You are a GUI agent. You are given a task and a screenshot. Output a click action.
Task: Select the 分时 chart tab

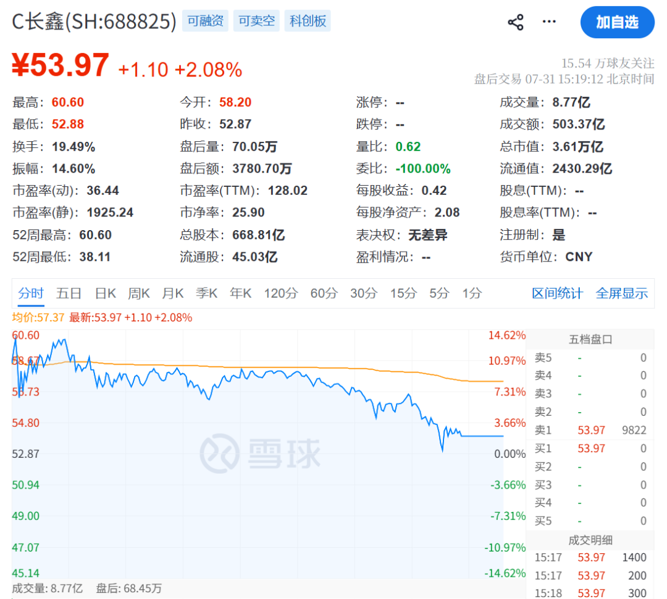tap(31, 293)
